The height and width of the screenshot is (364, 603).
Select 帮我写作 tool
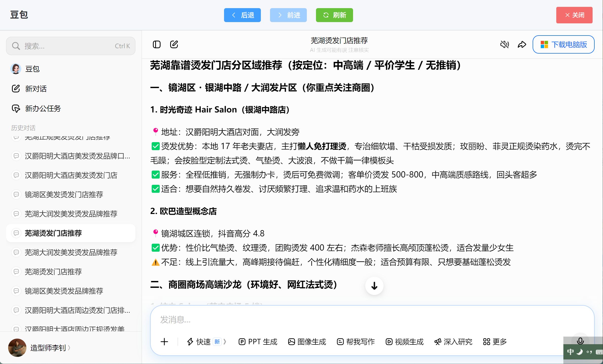[356, 342]
